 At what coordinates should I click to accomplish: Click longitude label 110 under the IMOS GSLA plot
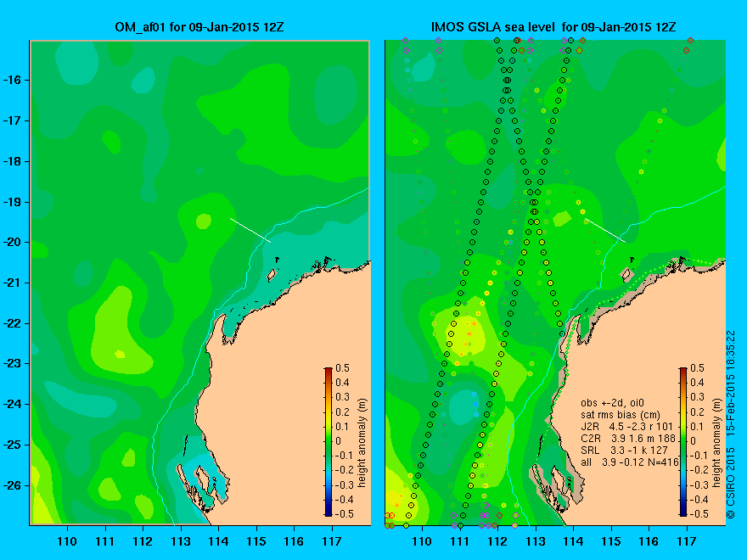[x=422, y=541]
